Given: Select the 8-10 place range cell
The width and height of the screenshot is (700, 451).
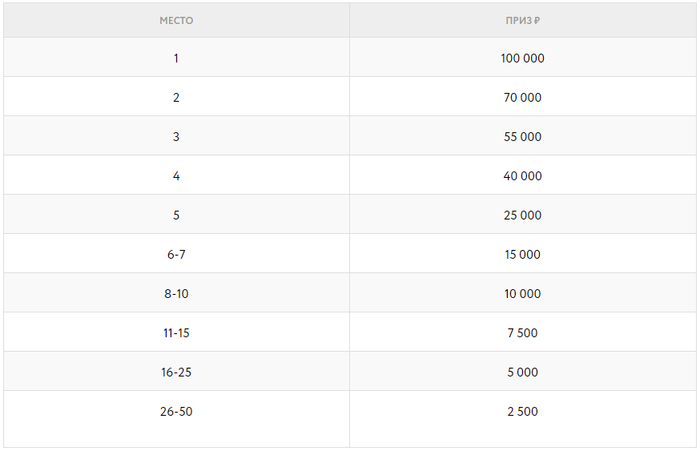Looking at the screenshot, I should [x=176, y=294].
